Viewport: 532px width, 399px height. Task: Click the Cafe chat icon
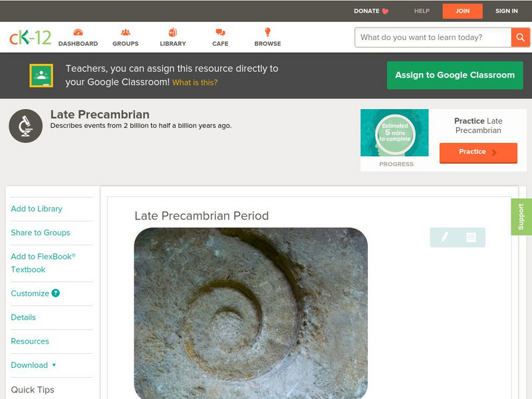tap(220, 33)
